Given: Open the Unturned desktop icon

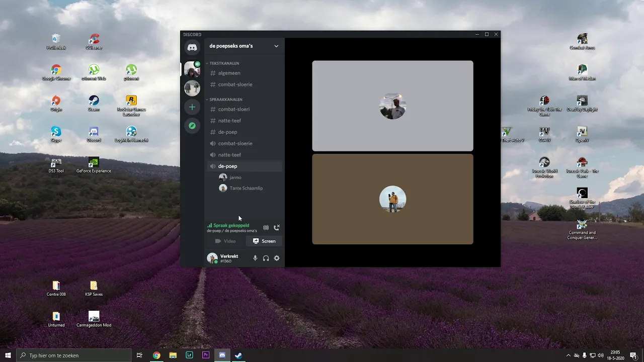Looking at the screenshot, I should click(x=56, y=319).
